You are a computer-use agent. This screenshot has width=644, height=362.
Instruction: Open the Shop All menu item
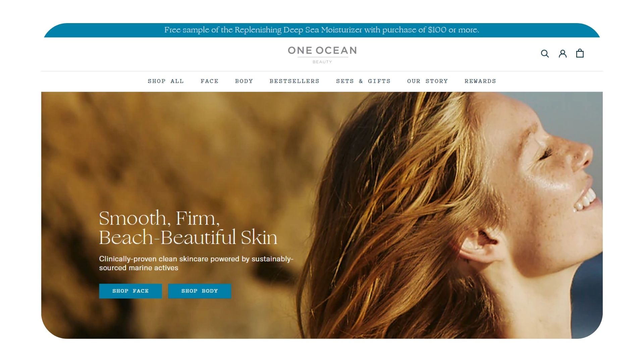(166, 81)
